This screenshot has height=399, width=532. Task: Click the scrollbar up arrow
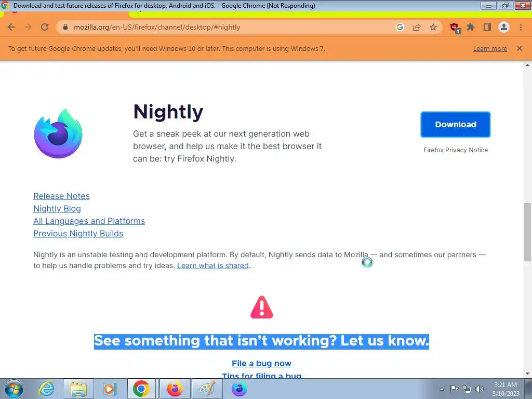527,65
